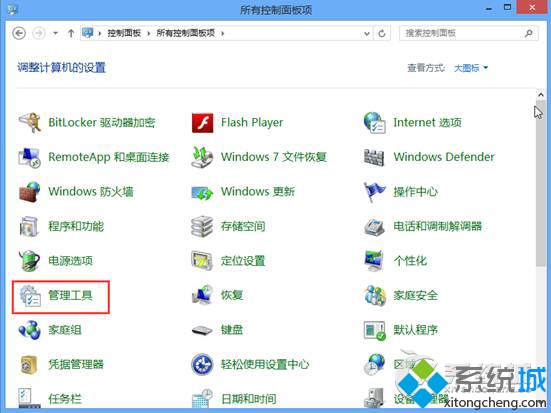The image size is (551, 413).
Task: Expand the address bar history dropdown
Action: [x=367, y=34]
